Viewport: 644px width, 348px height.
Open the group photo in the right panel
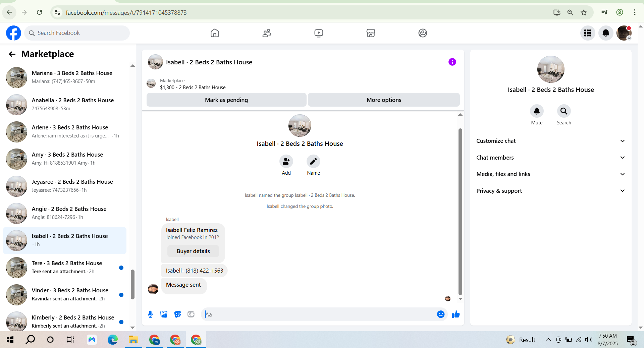551,69
